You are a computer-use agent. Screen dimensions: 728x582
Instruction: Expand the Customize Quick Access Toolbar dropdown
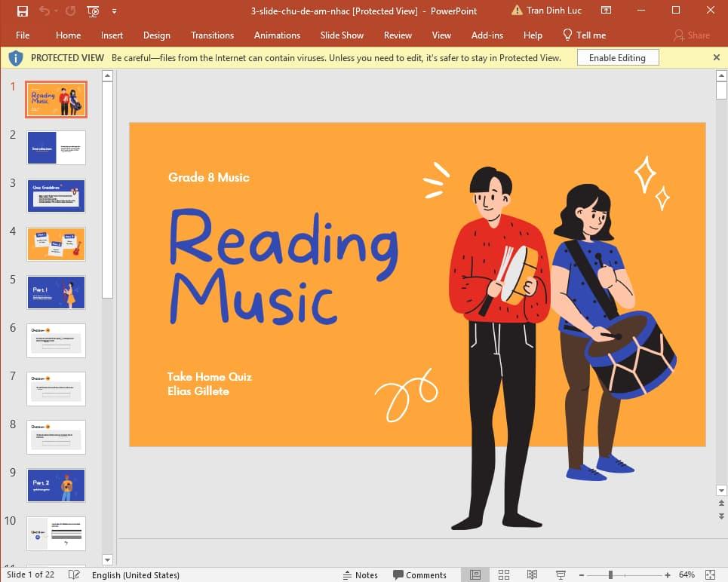pos(115,11)
